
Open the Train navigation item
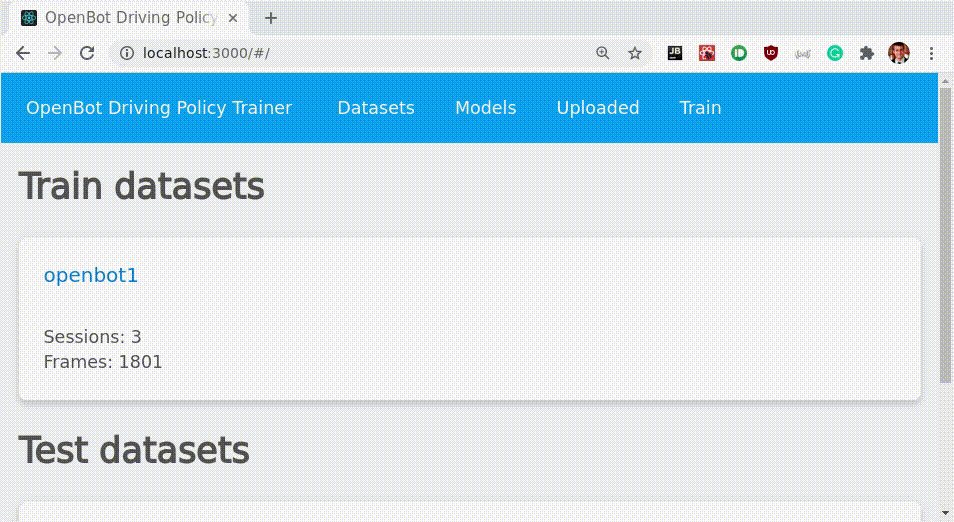coord(700,108)
